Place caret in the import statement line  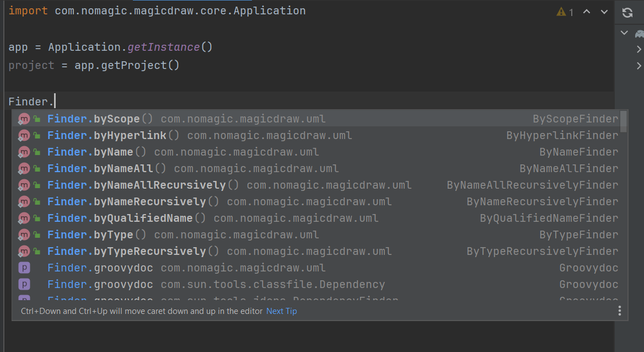pyautogui.click(x=157, y=10)
